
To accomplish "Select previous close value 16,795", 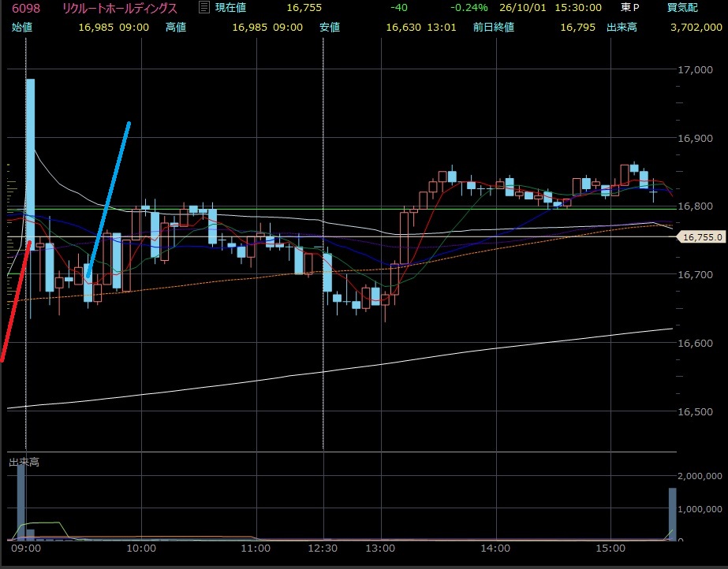I will 577,28.
